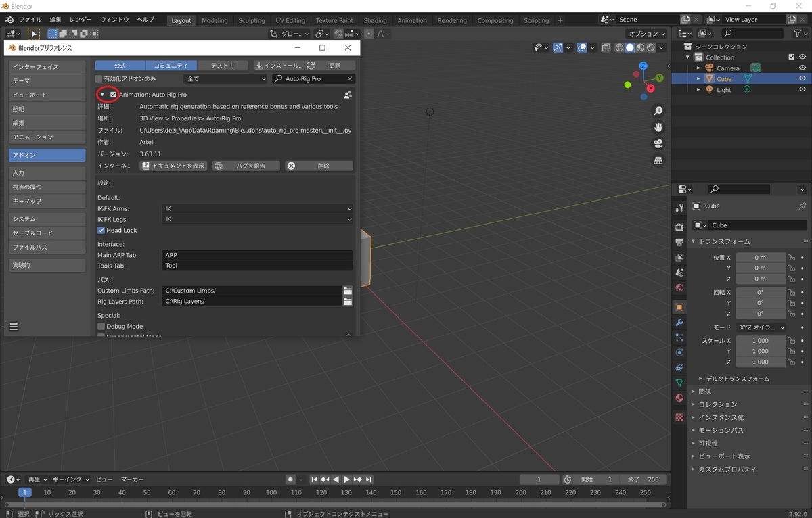Screen dimensions: 812x518
Task: Click the バグを報告 button
Action: (x=246, y=166)
